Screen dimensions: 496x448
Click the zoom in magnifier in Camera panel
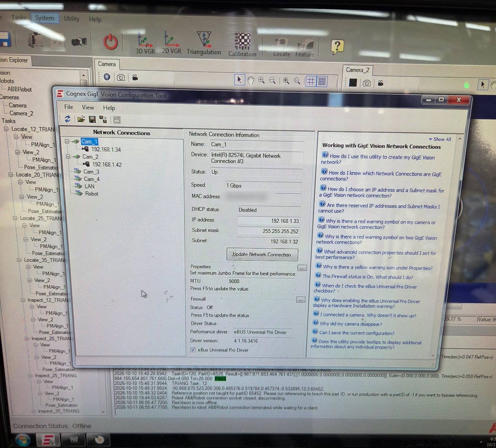(261, 80)
